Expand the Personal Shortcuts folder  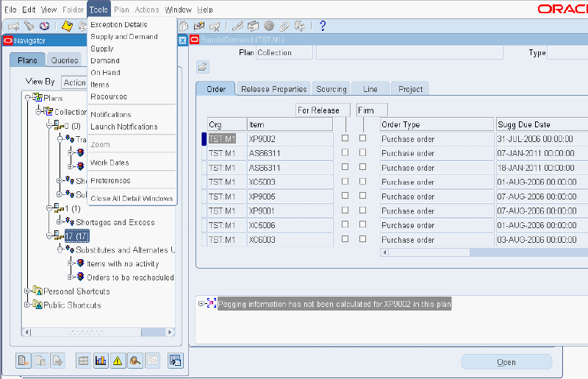point(27,291)
